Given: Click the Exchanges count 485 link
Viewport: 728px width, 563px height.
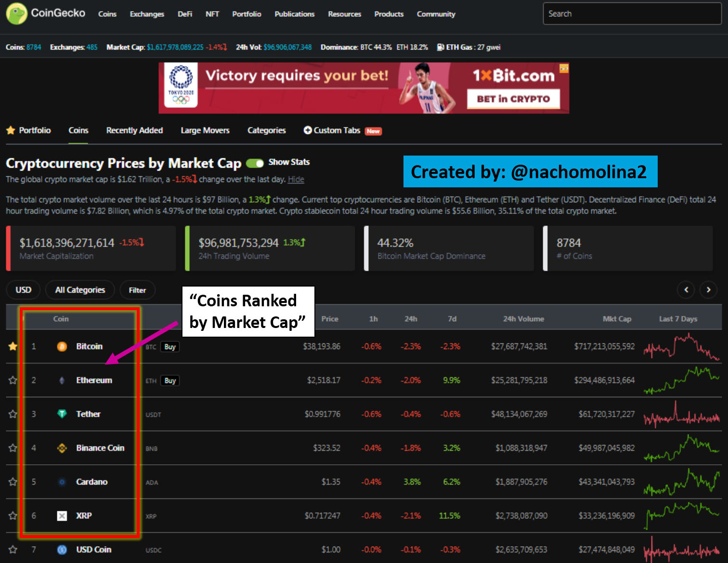Looking at the screenshot, I should point(92,47).
